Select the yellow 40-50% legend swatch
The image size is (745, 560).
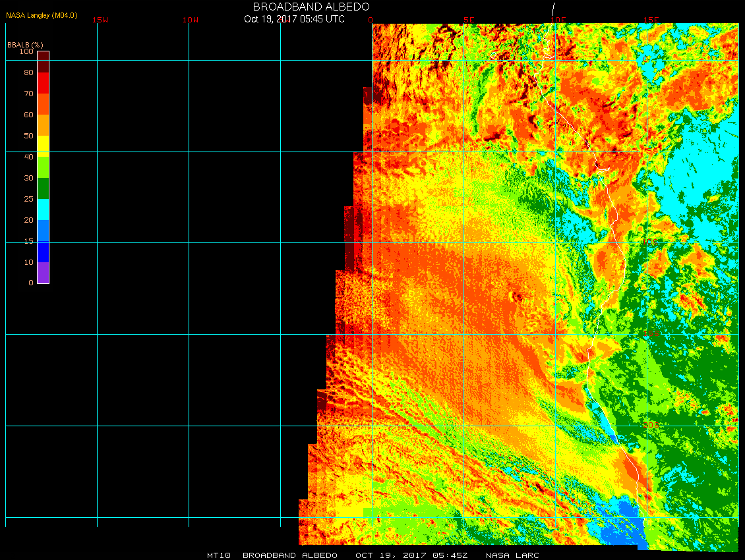43,146
